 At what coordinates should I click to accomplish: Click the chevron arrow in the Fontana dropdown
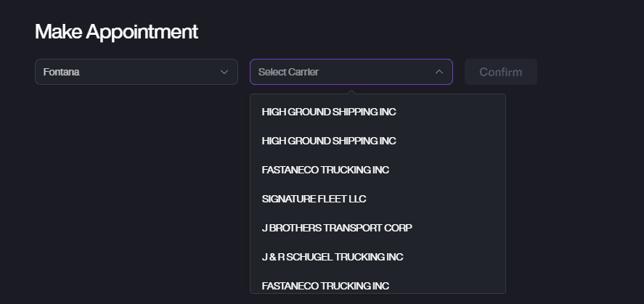coord(224,72)
